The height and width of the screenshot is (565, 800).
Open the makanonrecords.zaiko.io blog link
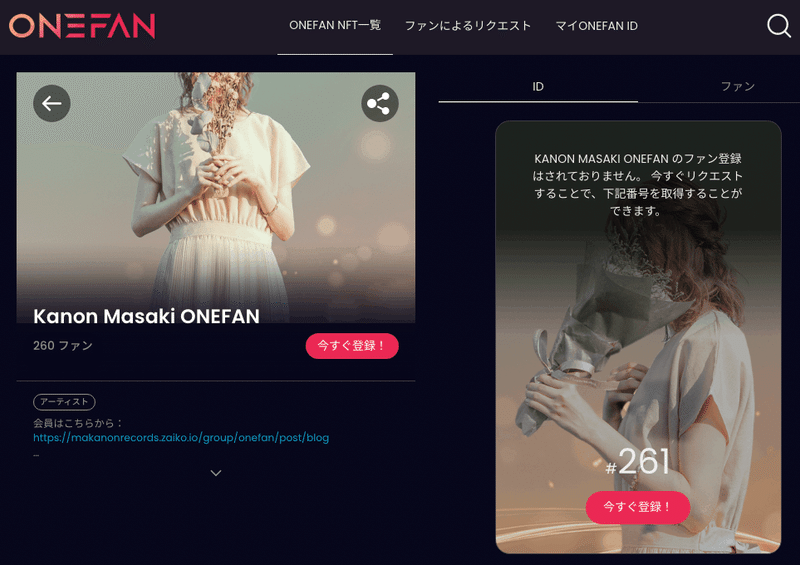pyautogui.click(x=181, y=438)
